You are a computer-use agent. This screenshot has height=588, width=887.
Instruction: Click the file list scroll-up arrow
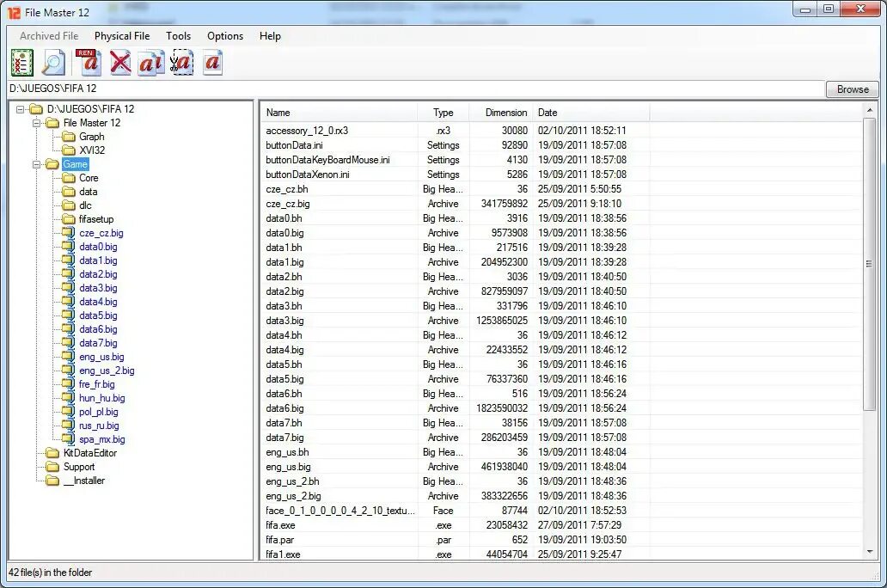(x=870, y=110)
